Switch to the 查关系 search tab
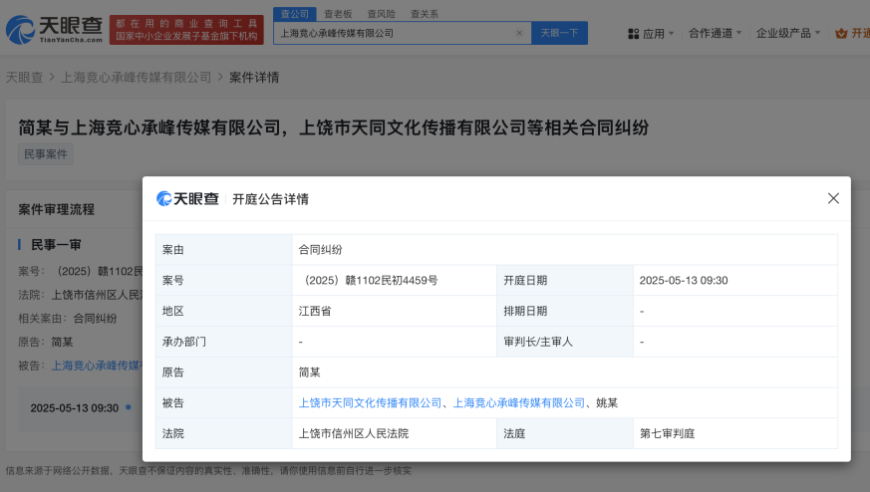This screenshot has height=492, width=870. pos(424,14)
